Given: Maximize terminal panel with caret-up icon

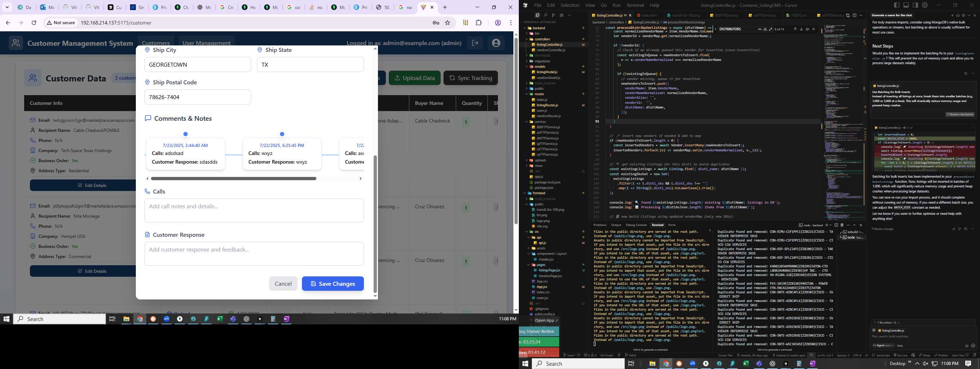Looking at the screenshot, I should coord(855,225).
